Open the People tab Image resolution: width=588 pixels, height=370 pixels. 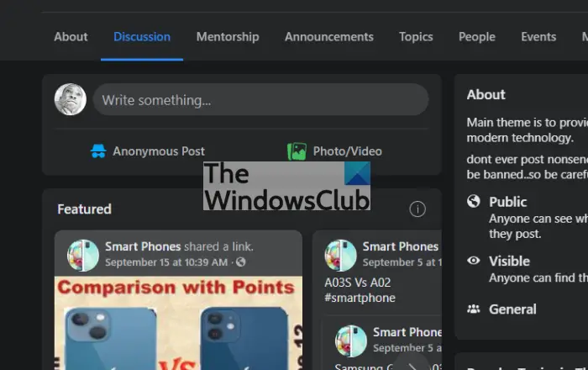click(x=476, y=37)
